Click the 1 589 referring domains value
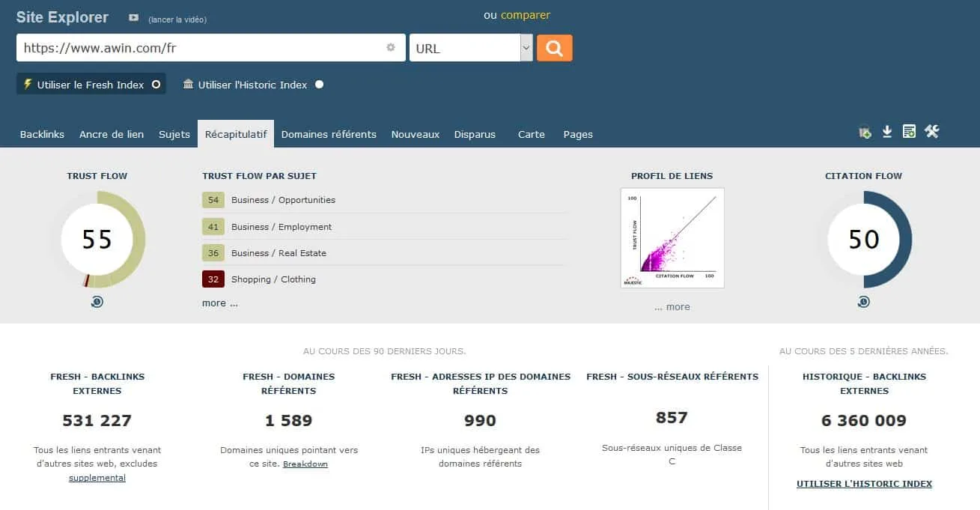 pyautogui.click(x=289, y=421)
